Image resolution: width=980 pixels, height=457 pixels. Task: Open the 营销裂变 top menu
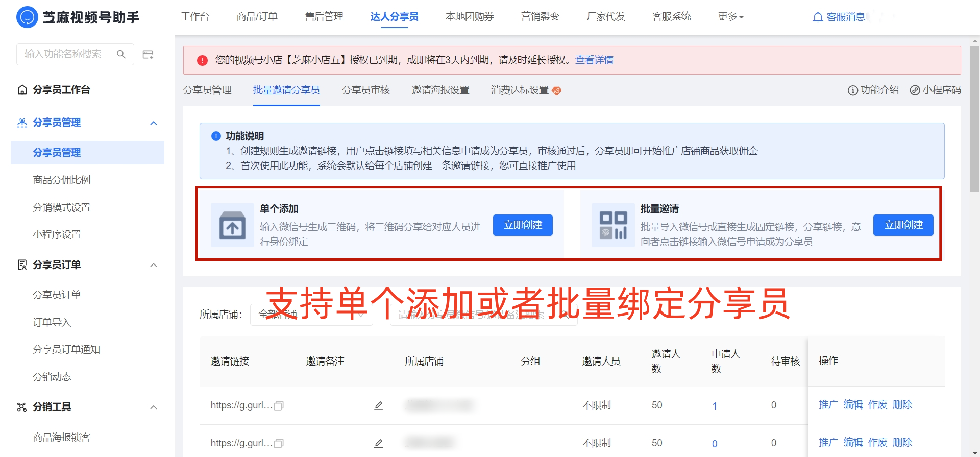[x=541, y=17]
